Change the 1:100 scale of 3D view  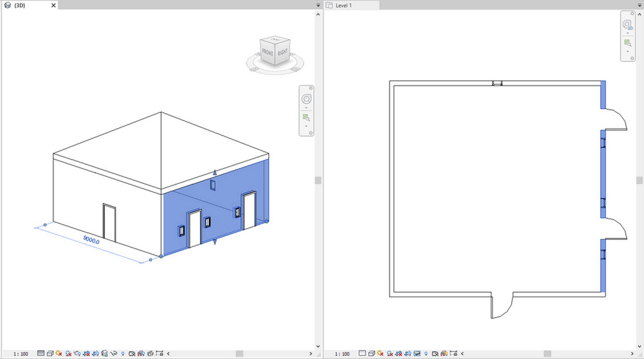(21, 354)
